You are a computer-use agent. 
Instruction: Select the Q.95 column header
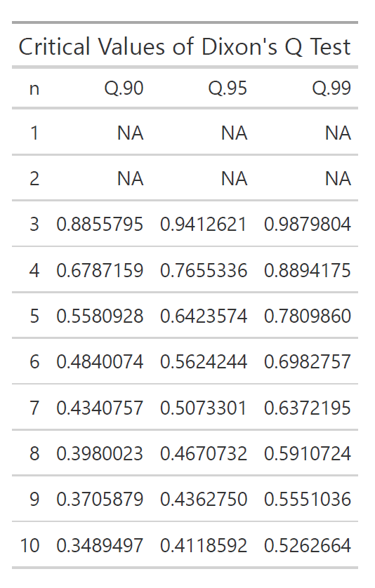point(228,88)
